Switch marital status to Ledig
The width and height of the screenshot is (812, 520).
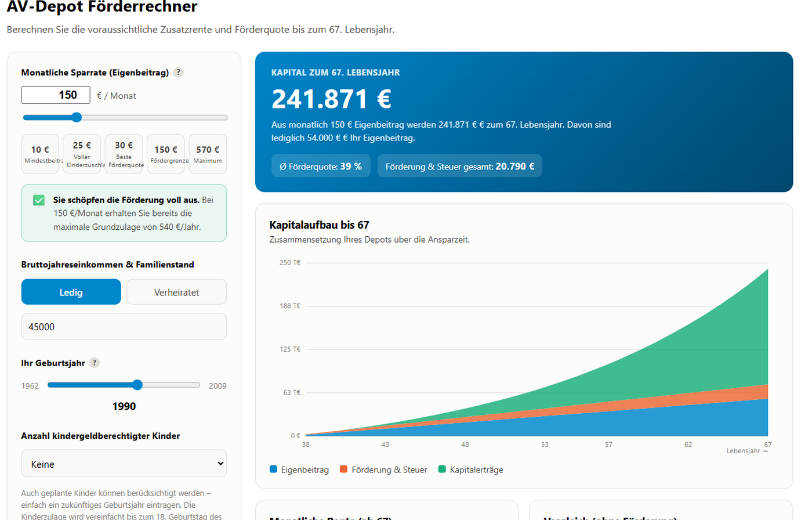point(71,292)
